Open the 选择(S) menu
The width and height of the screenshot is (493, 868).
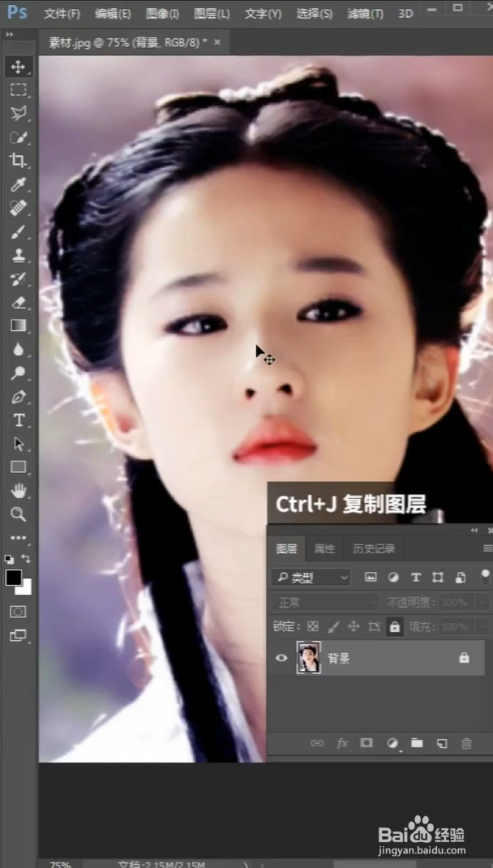315,14
